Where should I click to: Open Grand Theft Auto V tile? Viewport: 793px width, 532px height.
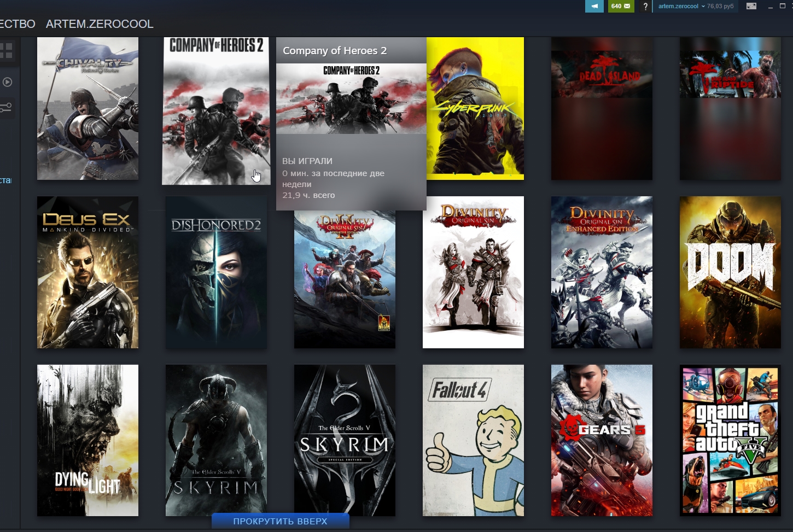tap(730, 440)
